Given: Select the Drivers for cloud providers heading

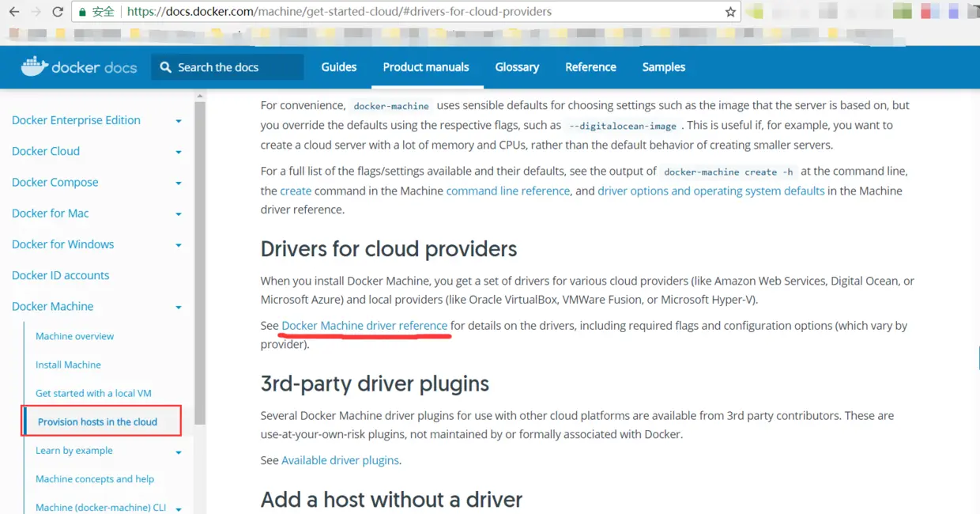Looking at the screenshot, I should tap(389, 248).
